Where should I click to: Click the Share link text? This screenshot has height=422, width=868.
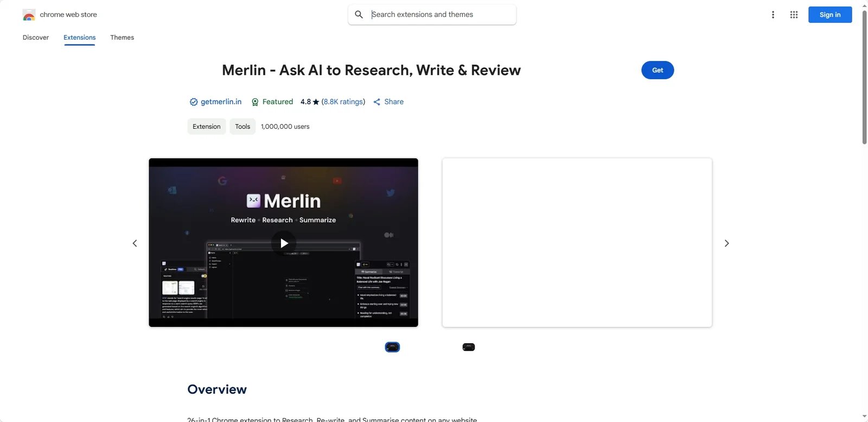point(394,102)
